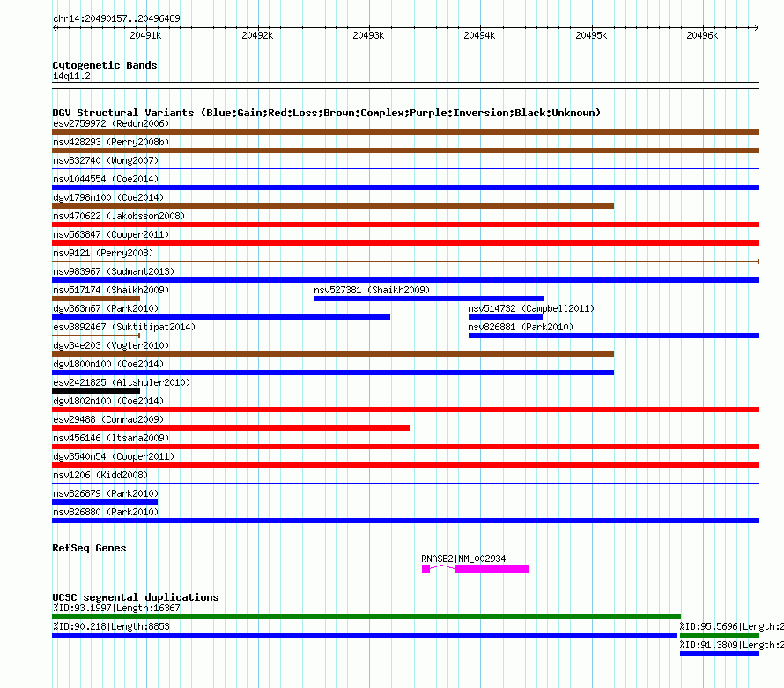
Task: Click the RNASE2|NM_002934 gene label
Action: (463, 559)
